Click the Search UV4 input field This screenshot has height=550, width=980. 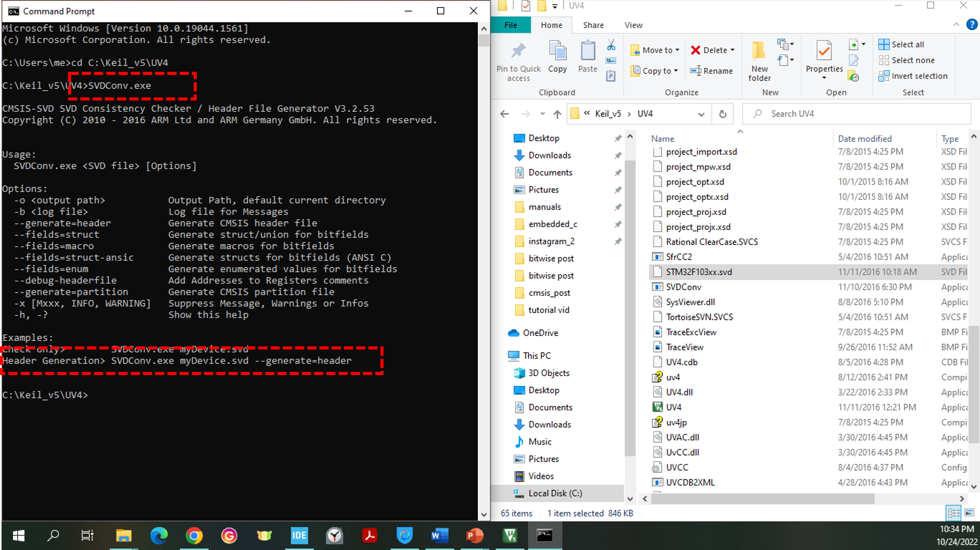pos(857,114)
